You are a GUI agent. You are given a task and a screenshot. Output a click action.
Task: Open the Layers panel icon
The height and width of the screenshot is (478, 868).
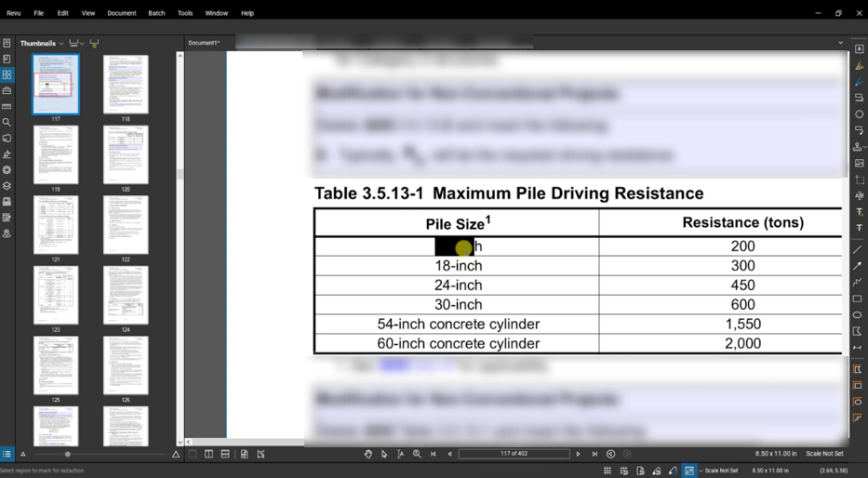click(x=7, y=186)
